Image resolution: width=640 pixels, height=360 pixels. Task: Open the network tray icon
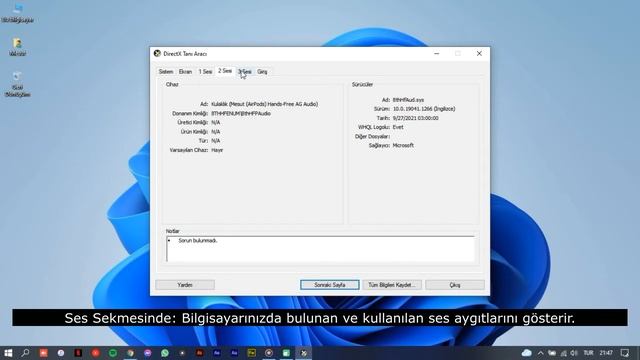click(564, 353)
